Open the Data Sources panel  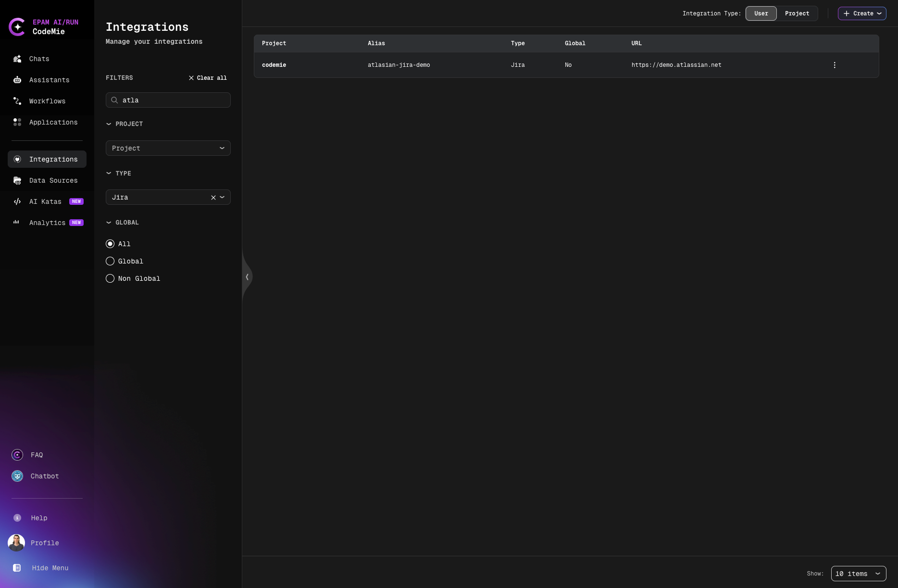(53, 180)
